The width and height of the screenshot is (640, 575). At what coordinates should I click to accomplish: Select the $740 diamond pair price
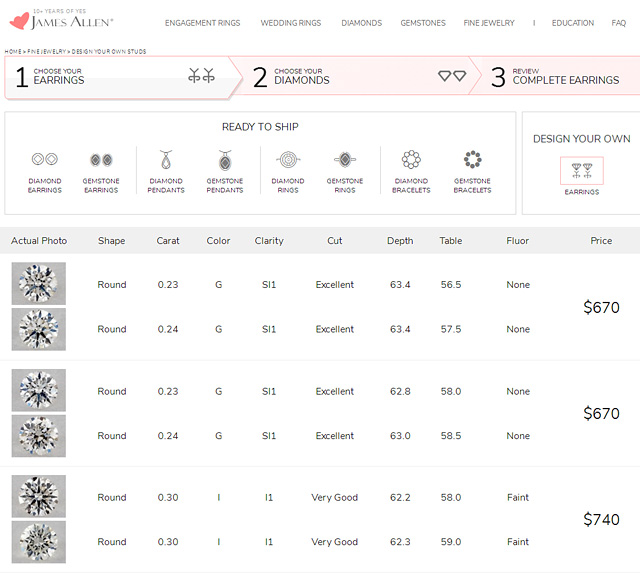[x=601, y=520]
